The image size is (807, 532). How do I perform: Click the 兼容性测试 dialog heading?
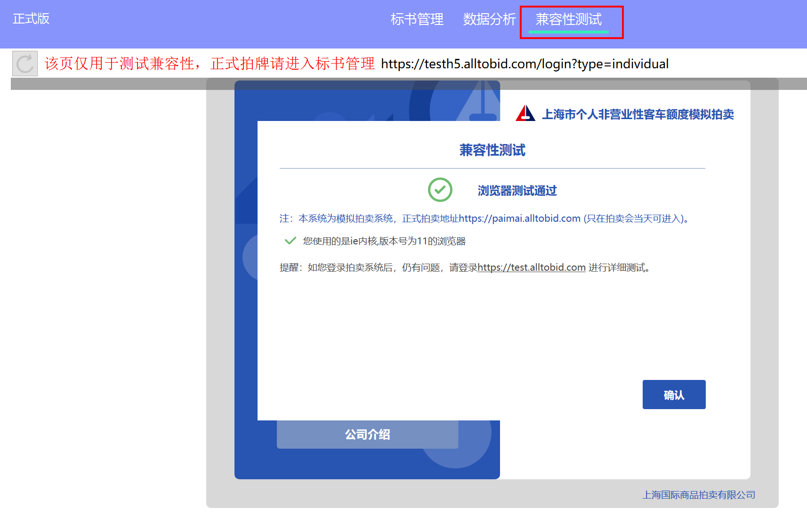click(x=492, y=150)
